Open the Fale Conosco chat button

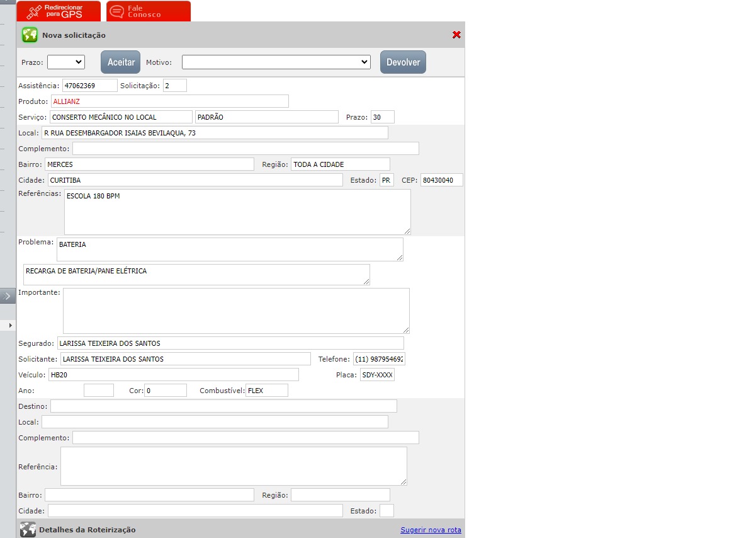[149, 11]
